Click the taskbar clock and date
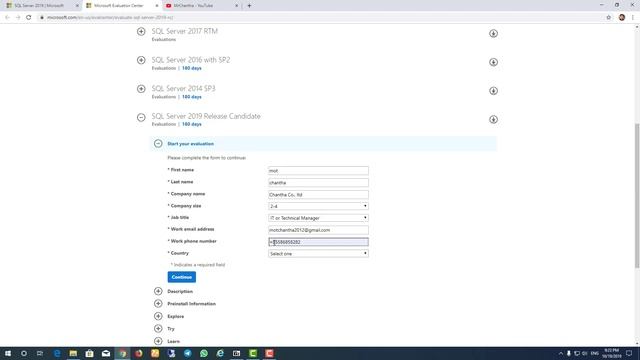Image resolution: width=640 pixels, height=360 pixels. pyautogui.click(x=612, y=353)
